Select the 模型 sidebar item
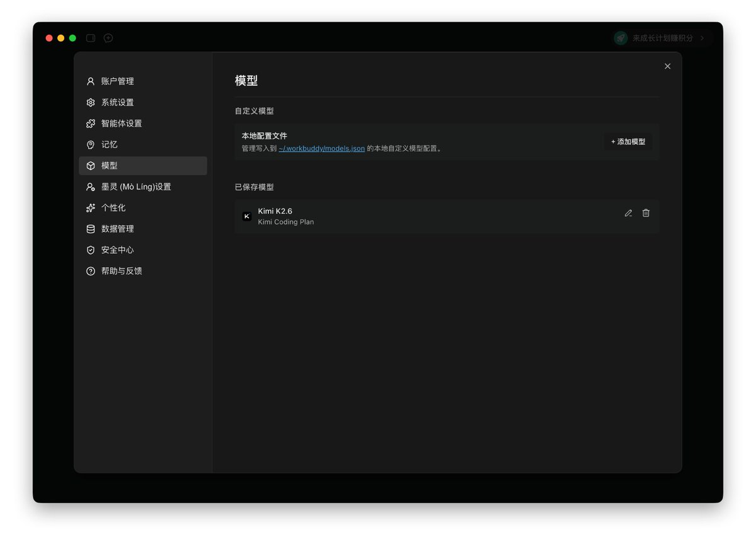This screenshot has height=547, width=756. click(143, 166)
